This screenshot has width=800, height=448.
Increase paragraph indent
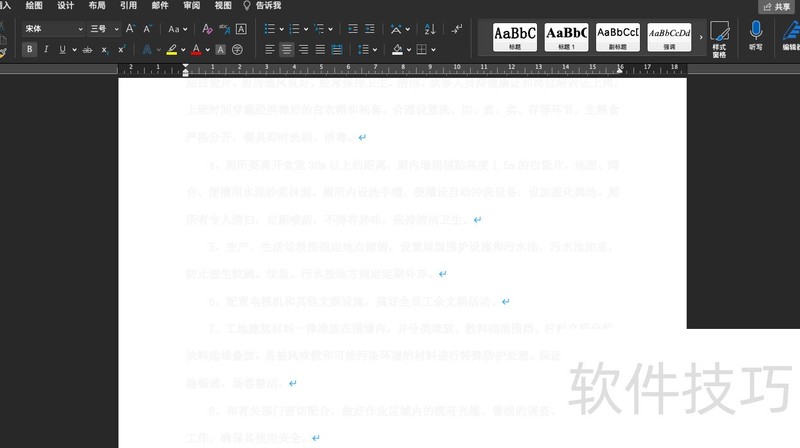[370, 29]
